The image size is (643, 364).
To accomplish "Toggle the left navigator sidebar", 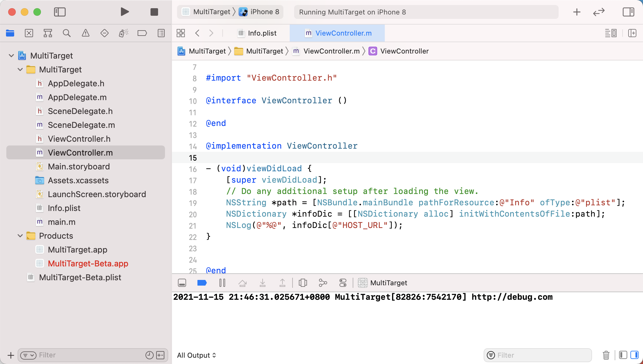I will pos(60,12).
